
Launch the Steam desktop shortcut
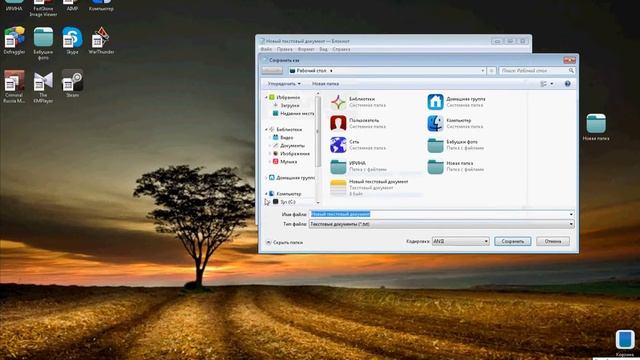pos(72,84)
